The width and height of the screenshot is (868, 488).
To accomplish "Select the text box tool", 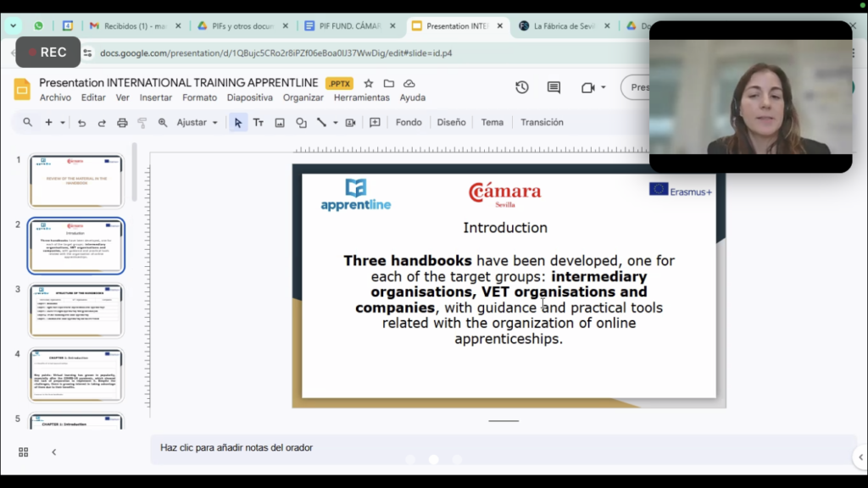I will click(x=259, y=123).
